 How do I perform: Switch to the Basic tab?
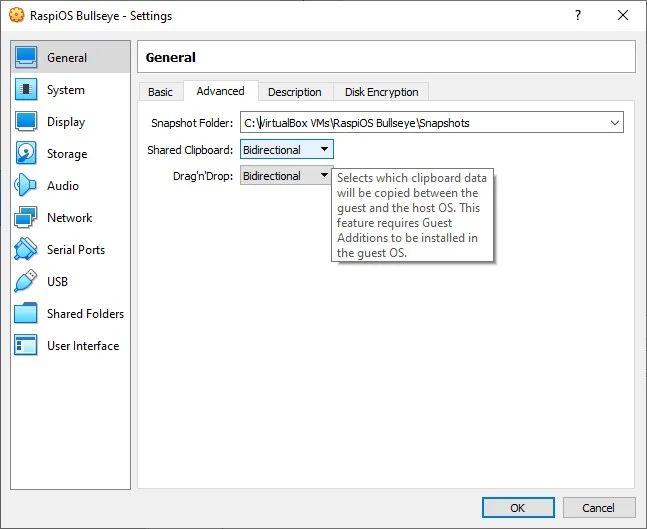pos(161,92)
